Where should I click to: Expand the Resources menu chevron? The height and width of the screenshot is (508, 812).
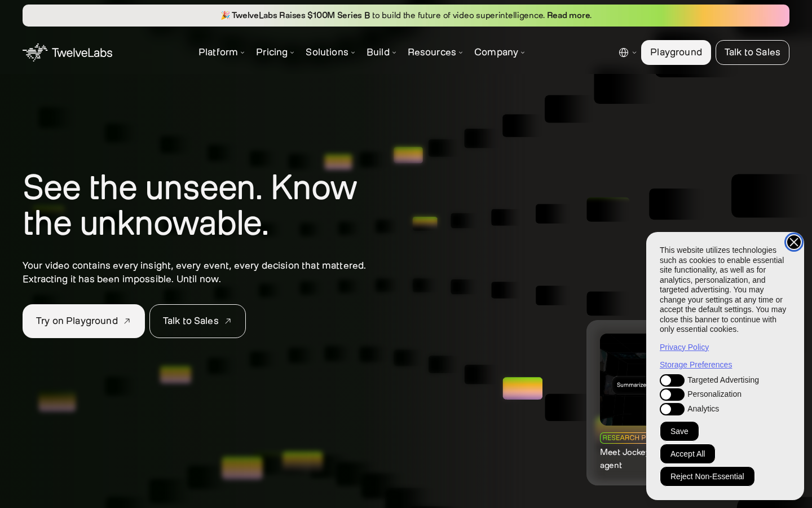tap(461, 52)
